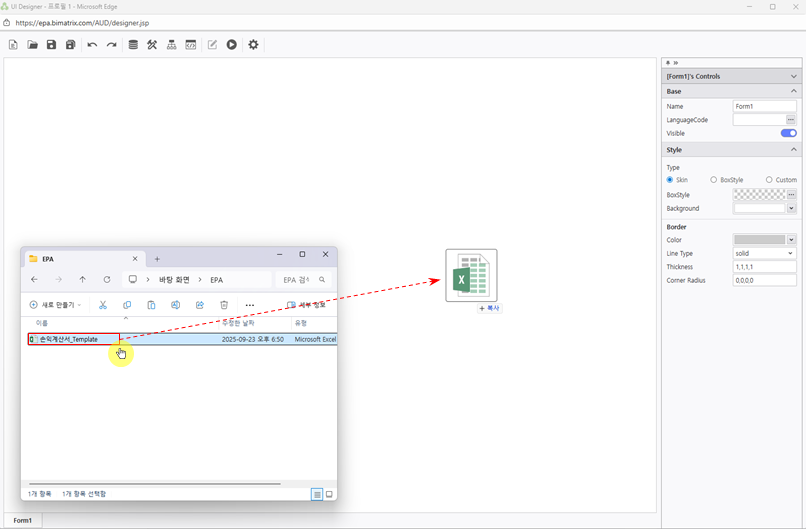806x529 pixels.
Task: Open the Line Type dropdown
Action: [764, 254]
